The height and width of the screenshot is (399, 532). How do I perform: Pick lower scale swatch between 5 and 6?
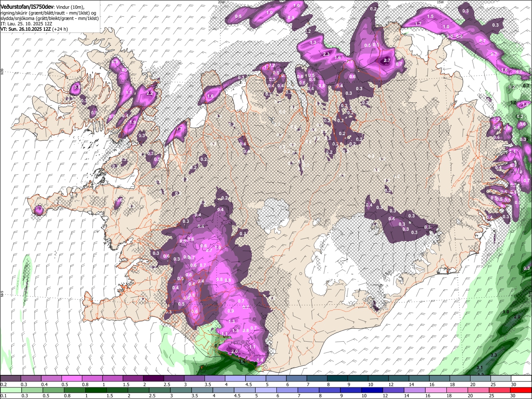pyautogui.click(x=266, y=390)
